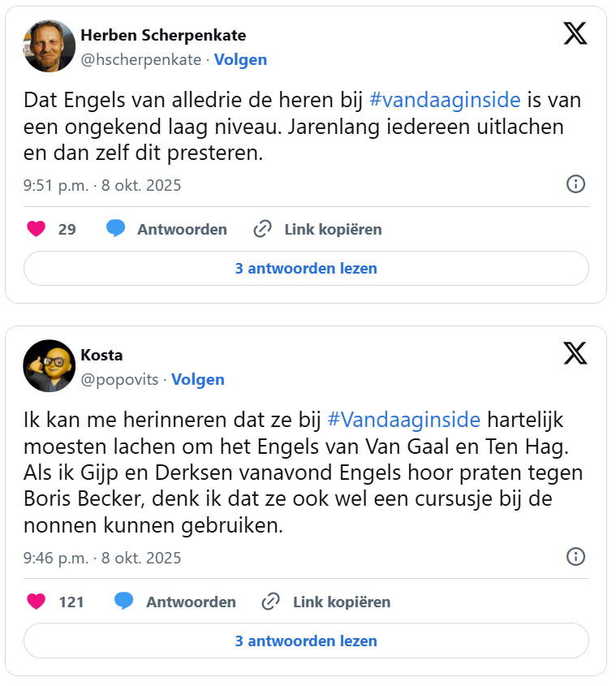The width and height of the screenshot is (616, 686).
Task: Like Kosta's tweet with the heart icon
Action: [36, 602]
